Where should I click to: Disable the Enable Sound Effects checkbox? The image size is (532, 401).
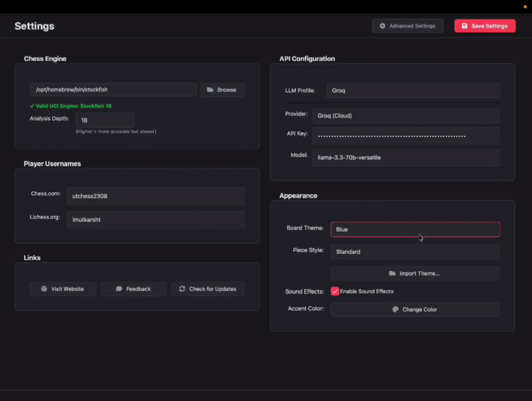pyautogui.click(x=335, y=291)
